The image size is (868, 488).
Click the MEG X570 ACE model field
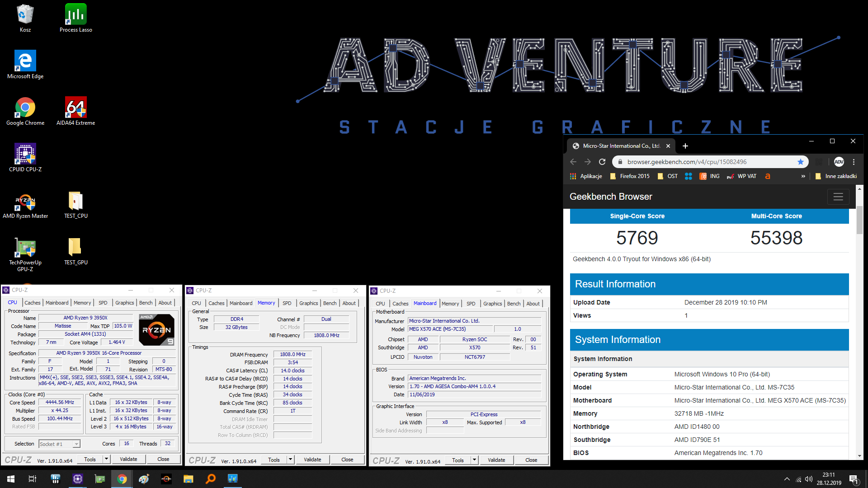[450, 329]
